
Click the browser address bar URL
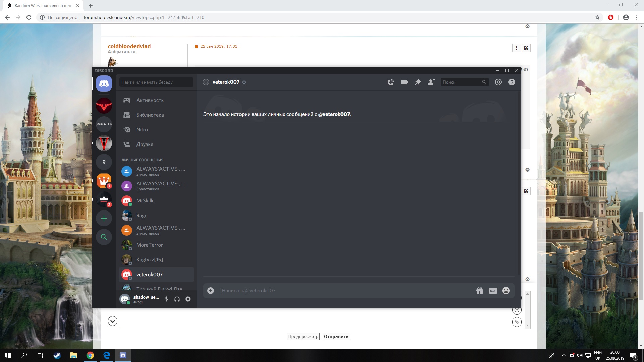pyautogui.click(x=144, y=17)
